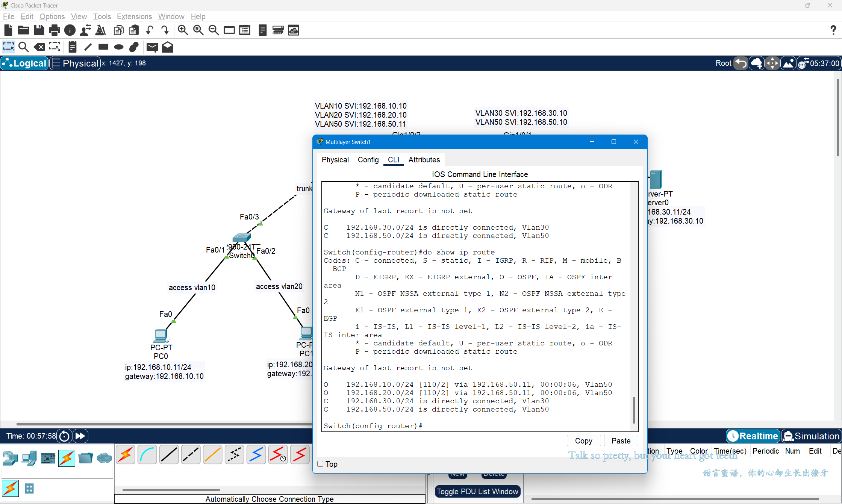Open the Options menu
This screenshot has width=842, height=504.
point(52,17)
